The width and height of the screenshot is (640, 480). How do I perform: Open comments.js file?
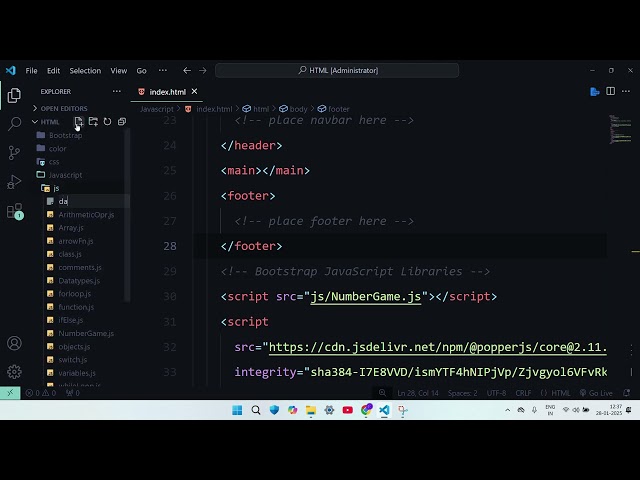[80, 267]
